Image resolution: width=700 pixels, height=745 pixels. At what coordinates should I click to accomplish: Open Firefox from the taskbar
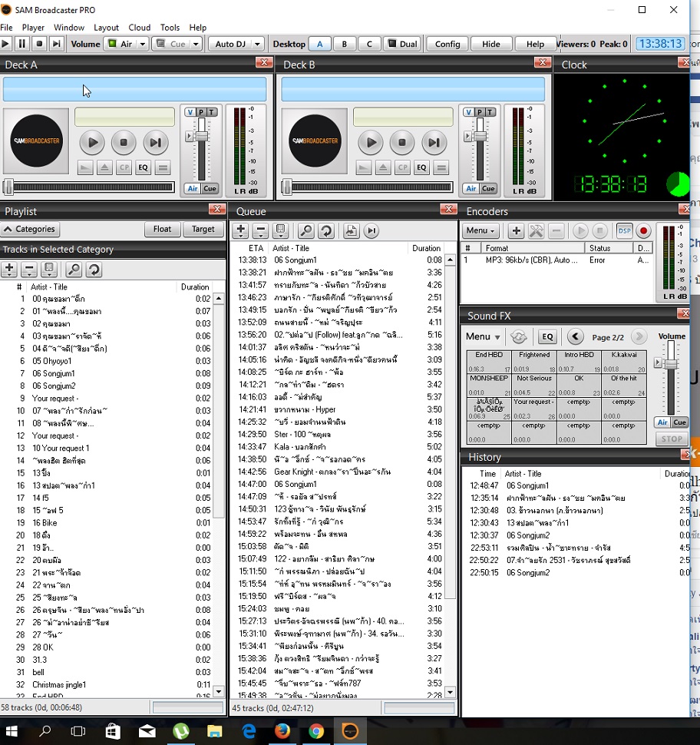point(282,730)
